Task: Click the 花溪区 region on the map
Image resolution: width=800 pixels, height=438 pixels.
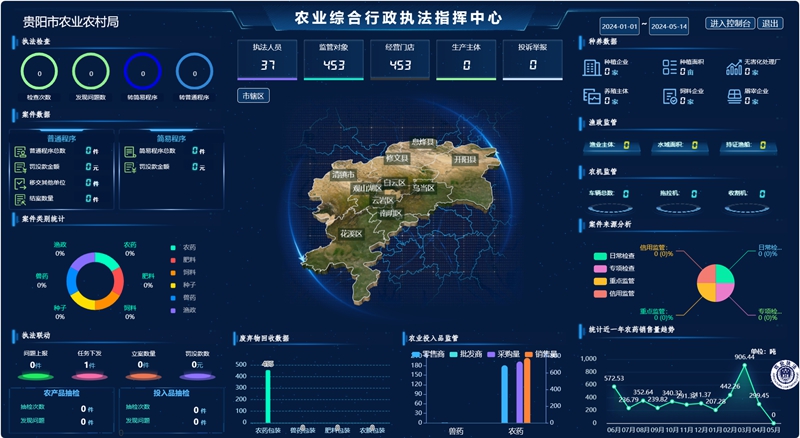Action: click(x=349, y=234)
